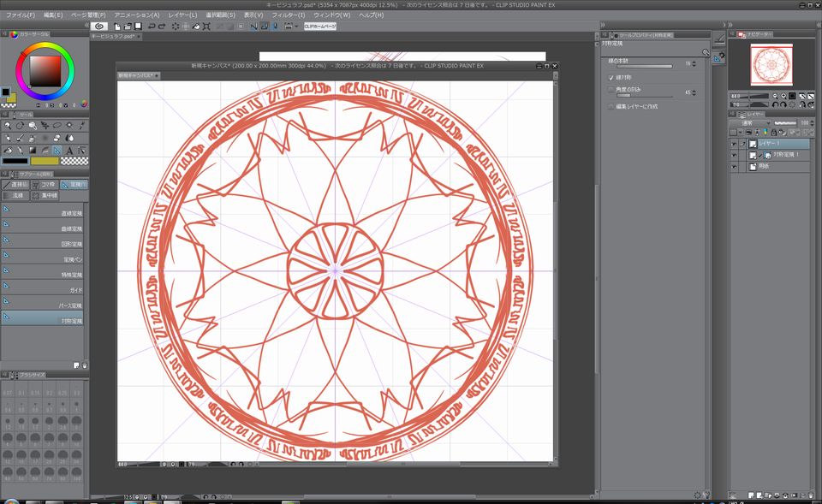Image resolution: width=822 pixels, height=504 pixels.
Task: Hide レイヤー 1 with eye icon
Action: coord(734,144)
